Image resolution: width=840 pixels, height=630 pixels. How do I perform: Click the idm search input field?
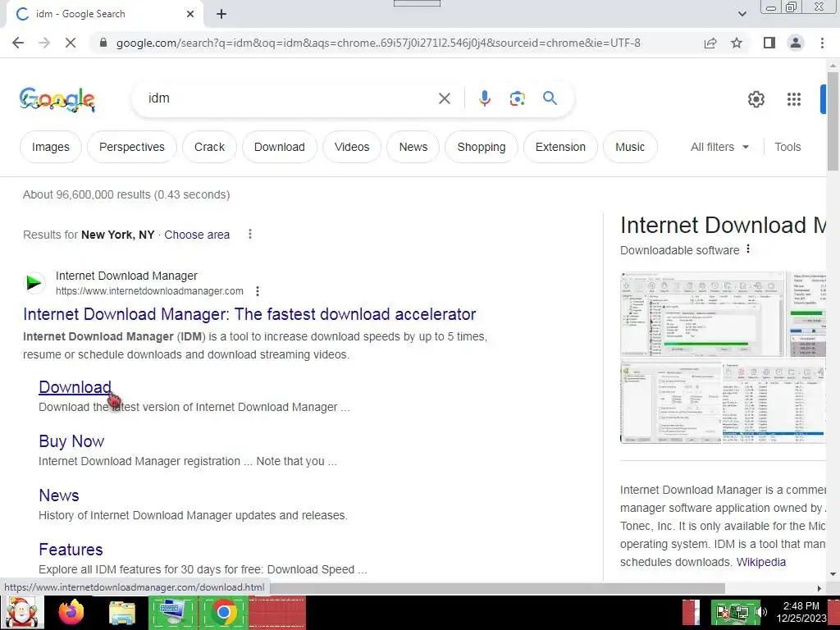pyautogui.click(x=290, y=98)
